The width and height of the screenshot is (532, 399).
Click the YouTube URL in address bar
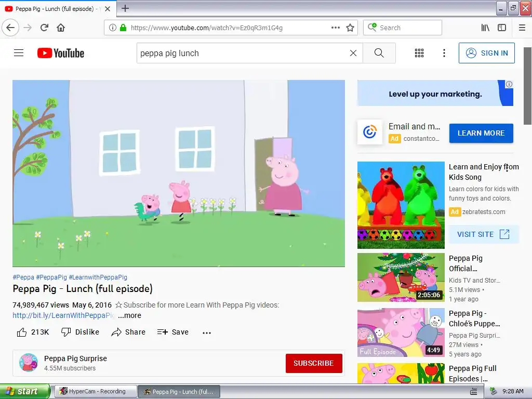(207, 28)
